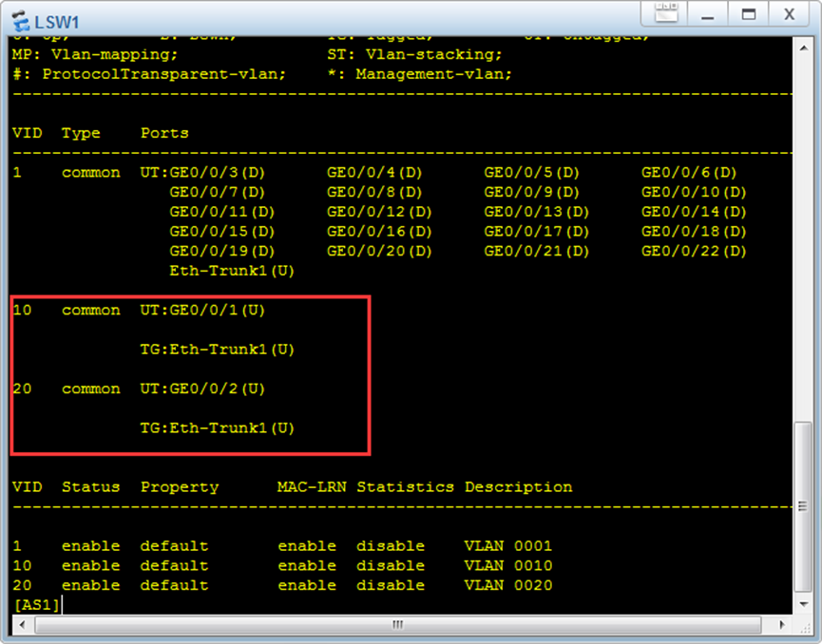Click port 'GE0/0/19(D)'

(222, 251)
